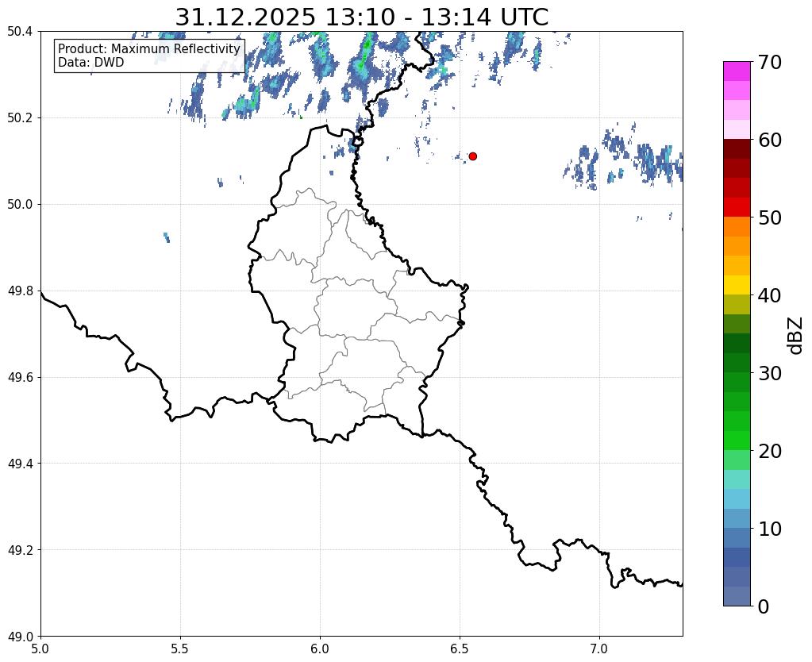Click the 49.8 latitude axis label
The width and height of the screenshot is (812, 662).
pos(20,291)
